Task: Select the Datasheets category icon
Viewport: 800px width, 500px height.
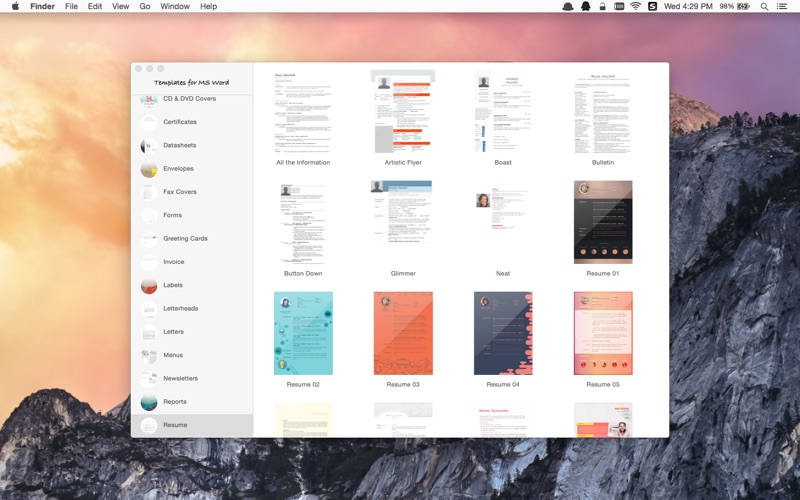Action: point(149,146)
